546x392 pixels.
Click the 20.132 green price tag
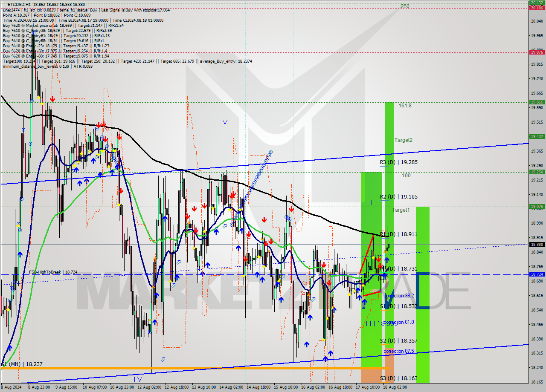pyautogui.click(x=536, y=3)
